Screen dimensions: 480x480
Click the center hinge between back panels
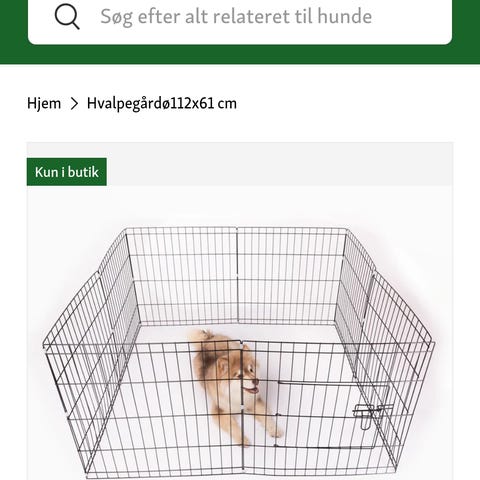[x=237, y=275]
